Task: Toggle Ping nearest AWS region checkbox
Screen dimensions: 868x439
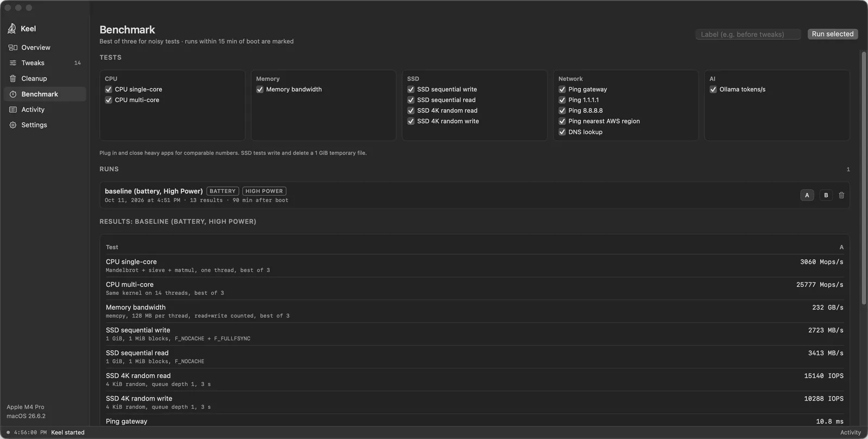Action: (x=562, y=121)
